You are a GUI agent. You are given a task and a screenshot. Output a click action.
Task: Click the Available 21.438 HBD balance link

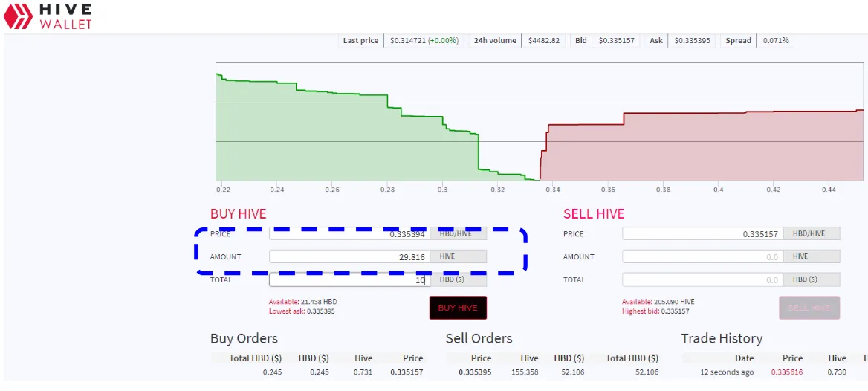[x=302, y=302]
